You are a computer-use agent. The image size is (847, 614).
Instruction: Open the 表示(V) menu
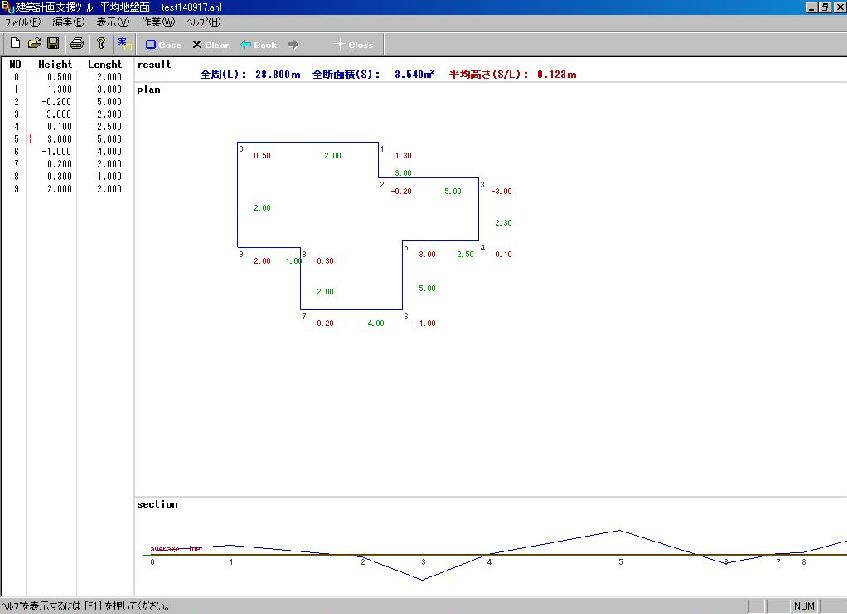click(x=112, y=22)
